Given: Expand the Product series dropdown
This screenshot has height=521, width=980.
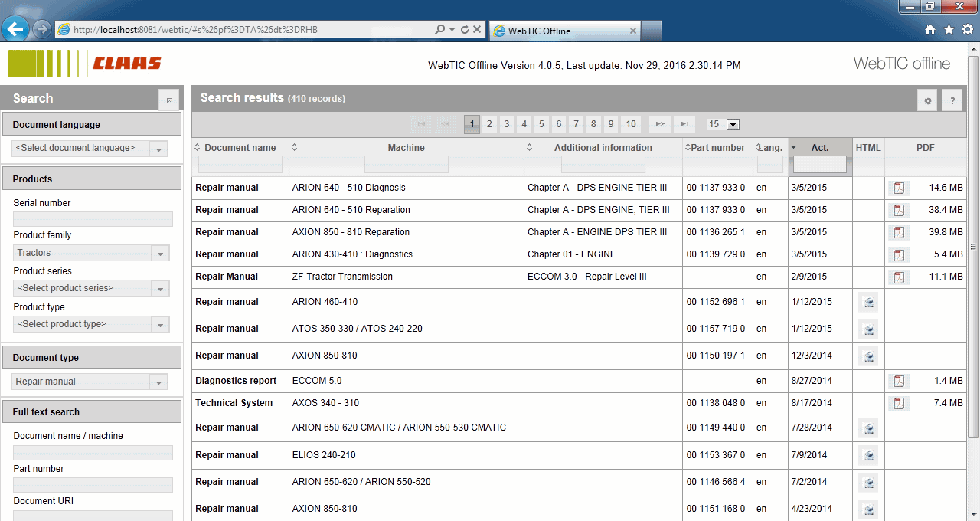Looking at the screenshot, I should pyautogui.click(x=91, y=289).
